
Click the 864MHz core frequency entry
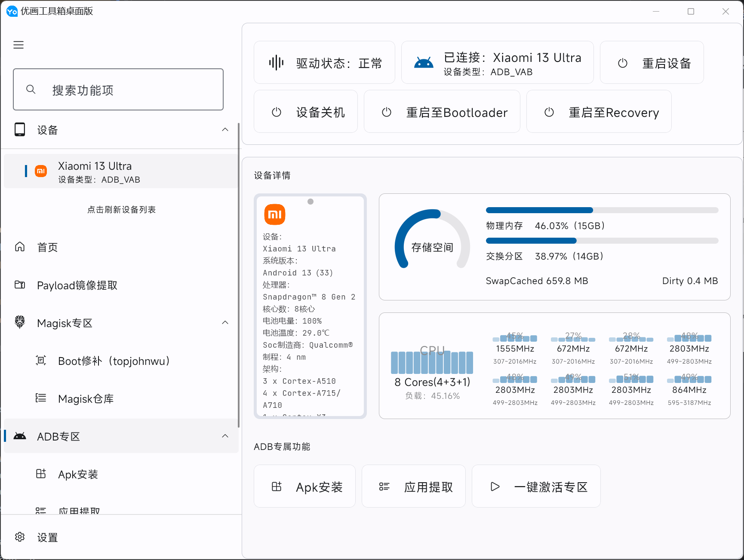tap(689, 390)
